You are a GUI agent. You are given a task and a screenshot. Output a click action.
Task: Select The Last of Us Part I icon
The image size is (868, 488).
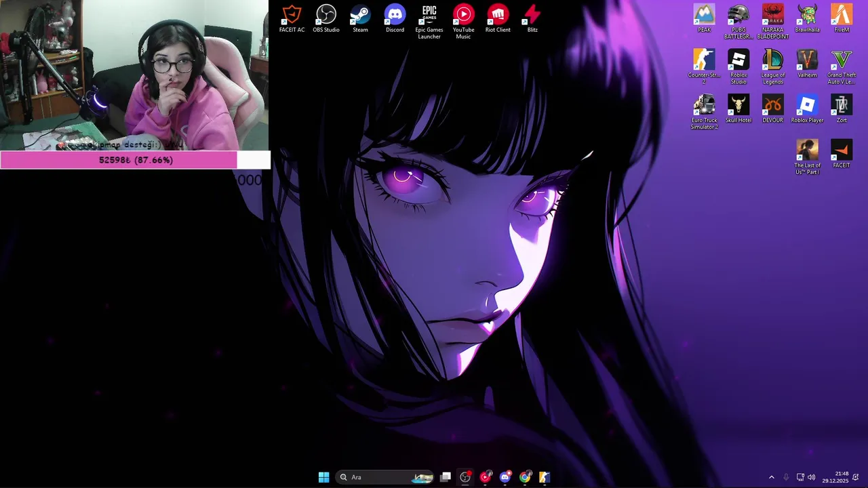click(x=807, y=157)
